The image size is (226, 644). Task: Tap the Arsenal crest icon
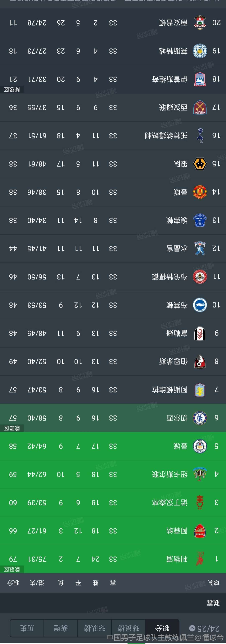[200, 531]
